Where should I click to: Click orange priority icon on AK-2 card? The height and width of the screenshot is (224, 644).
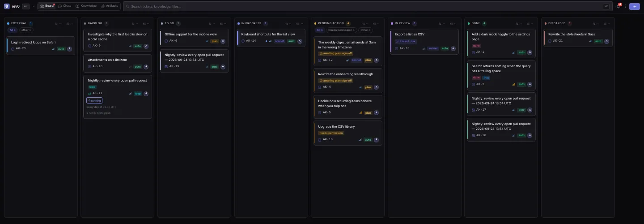click(x=514, y=84)
